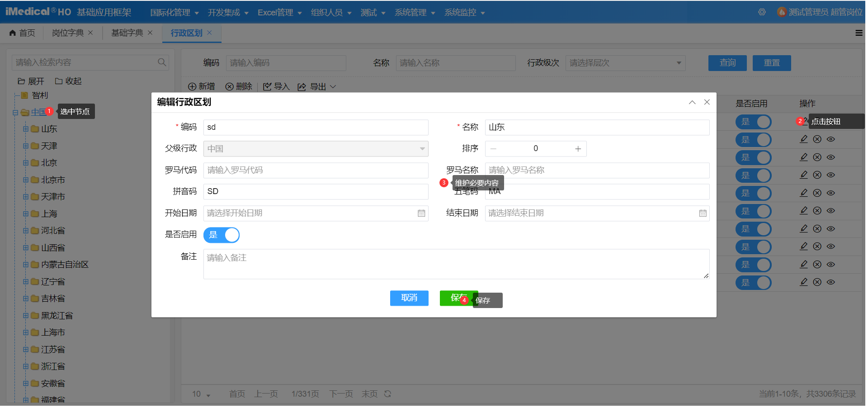
Task: Click the 保存 save button in the dialog
Action: [458, 298]
